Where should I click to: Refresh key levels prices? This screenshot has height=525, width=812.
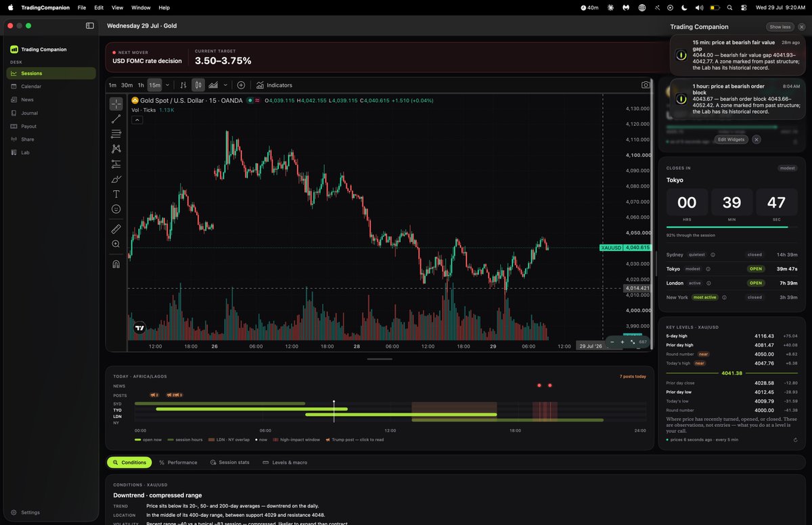click(795, 440)
